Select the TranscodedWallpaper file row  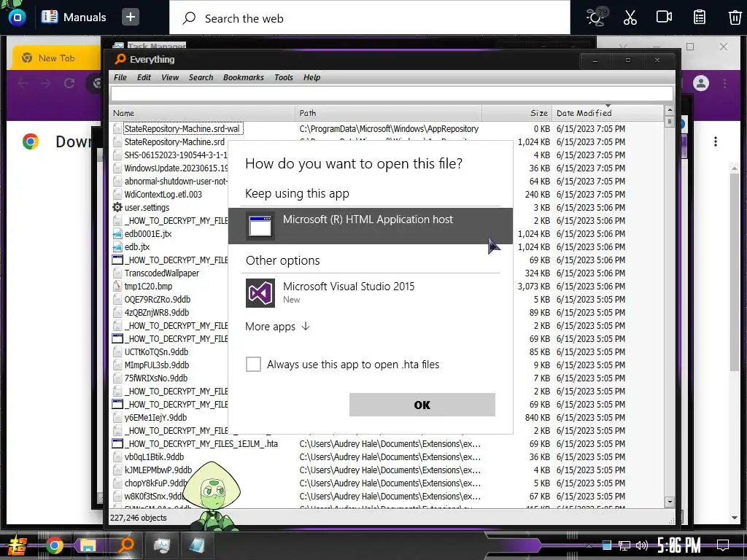(162, 273)
